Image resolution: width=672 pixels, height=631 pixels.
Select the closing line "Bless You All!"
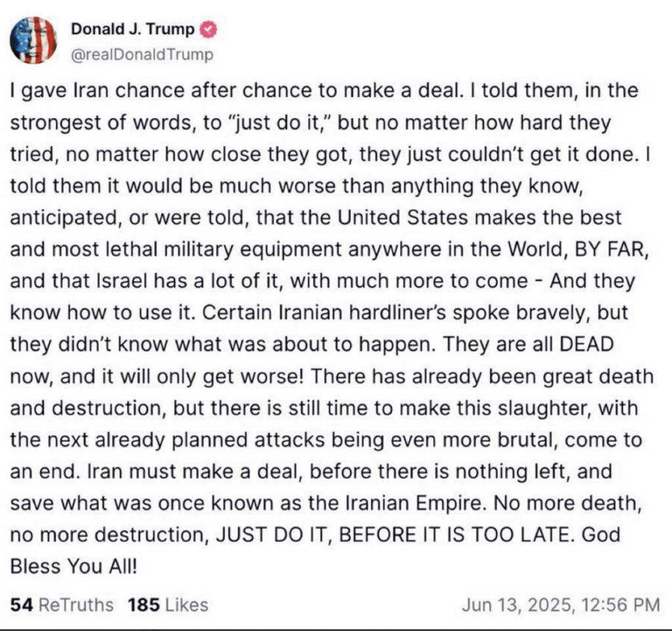point(73,566)
